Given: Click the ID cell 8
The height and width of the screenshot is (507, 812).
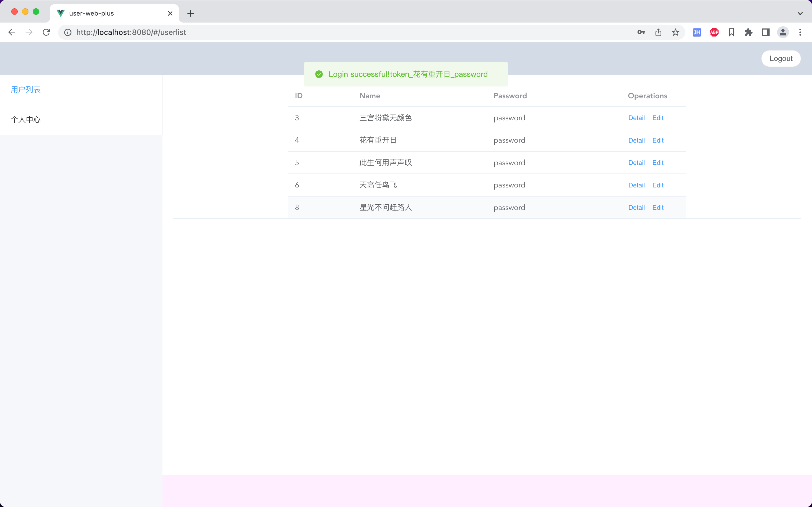Looking at the screenshot, I should click(x=297, y=208).
